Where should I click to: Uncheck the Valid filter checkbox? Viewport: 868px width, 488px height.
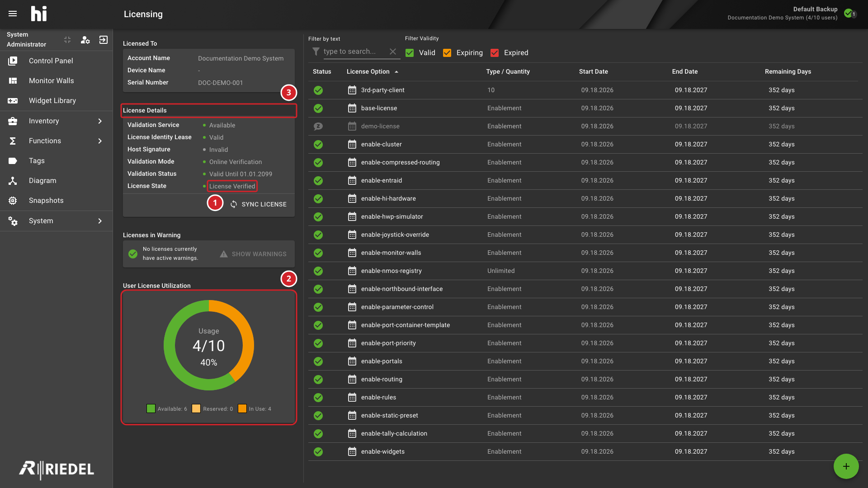(x=410, y=53)
